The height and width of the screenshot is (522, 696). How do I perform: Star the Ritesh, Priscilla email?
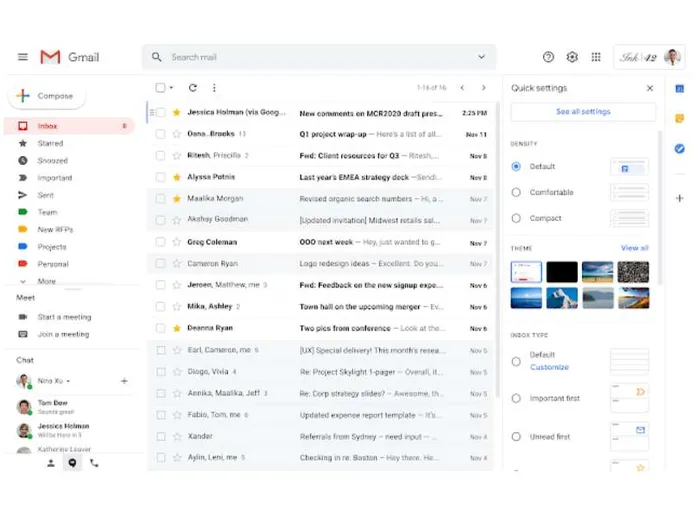[176, 156]
